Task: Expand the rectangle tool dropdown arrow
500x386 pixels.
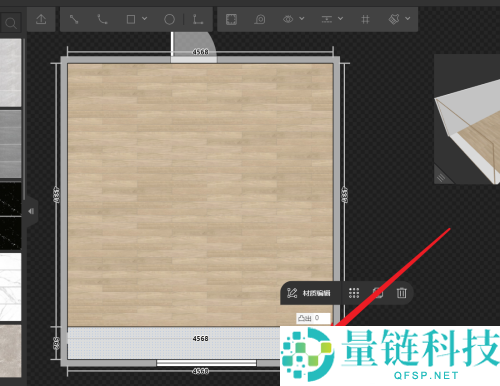Action: [145, 19]
